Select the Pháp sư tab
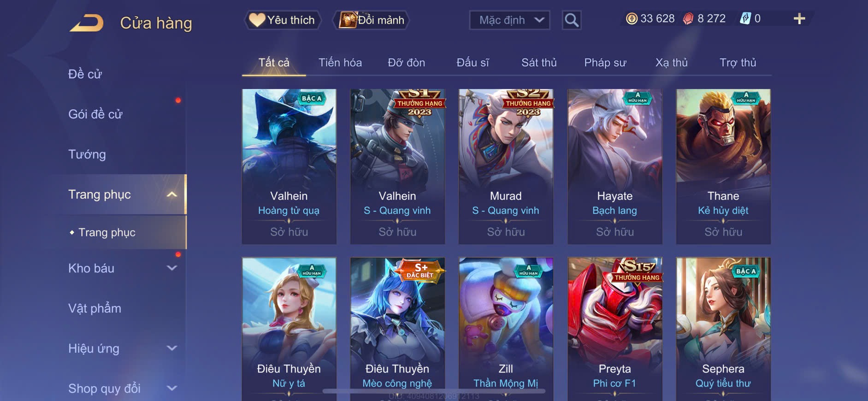 click(x=605, y=63)
